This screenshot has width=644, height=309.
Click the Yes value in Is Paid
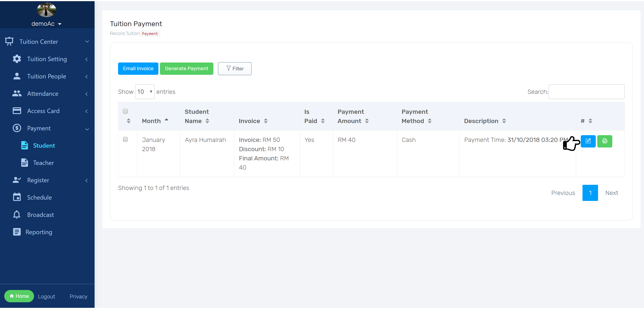click(x=309, y=140)
